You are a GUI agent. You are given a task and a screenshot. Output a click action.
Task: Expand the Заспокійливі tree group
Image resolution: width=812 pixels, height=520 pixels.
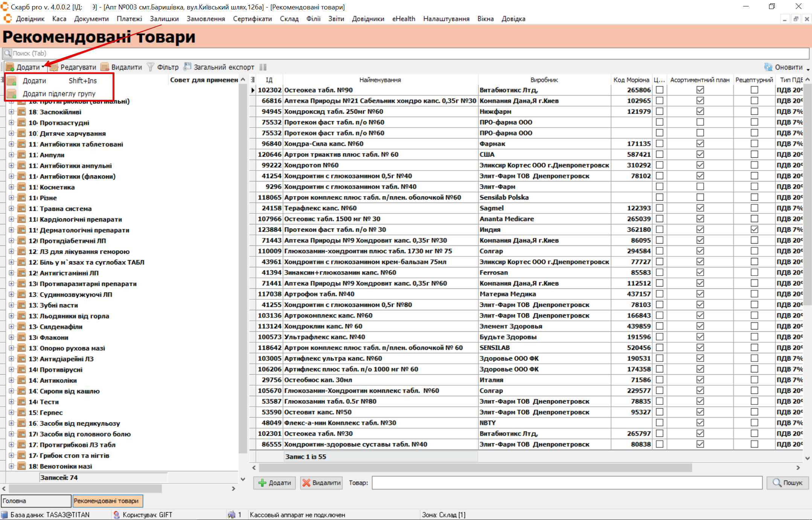point(11,112)
